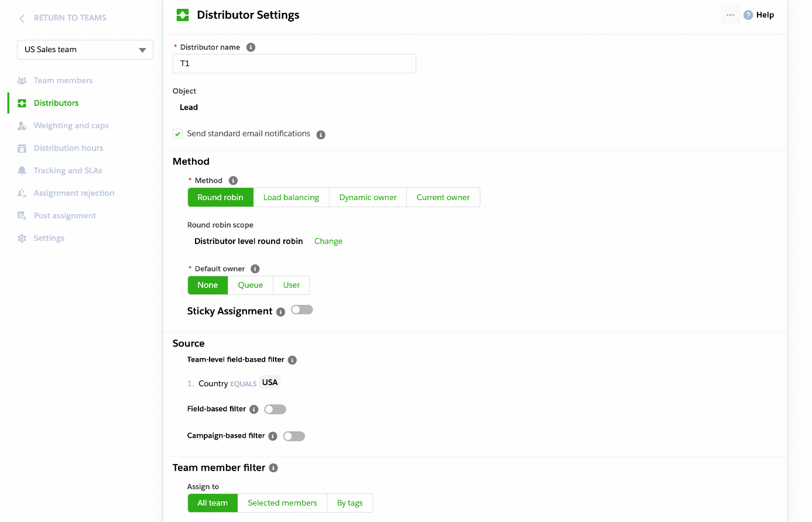Click the Distributor name input field

click(x=294, y=64)
